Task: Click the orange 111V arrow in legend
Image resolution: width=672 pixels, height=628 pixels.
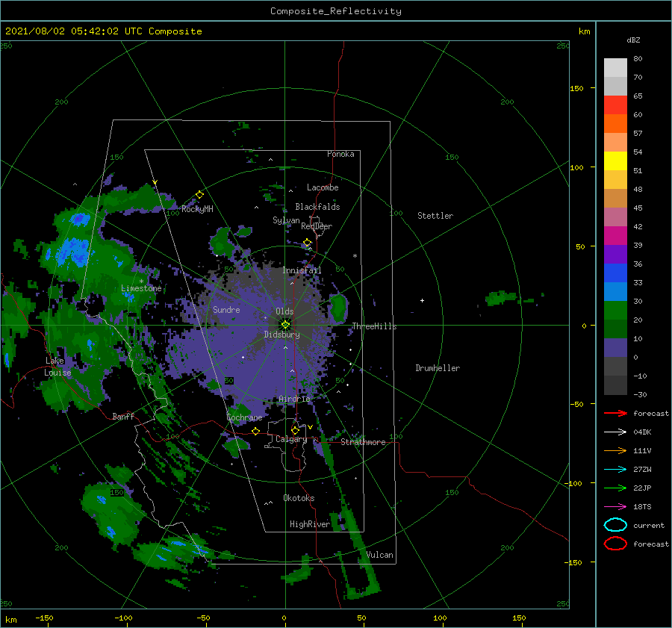Action: coord(615,450)
